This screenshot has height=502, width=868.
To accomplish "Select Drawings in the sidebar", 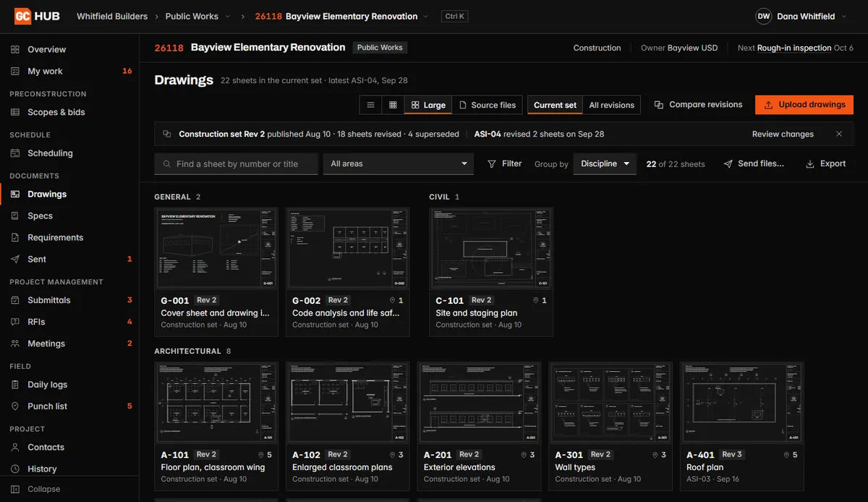I will click(69, 194).
